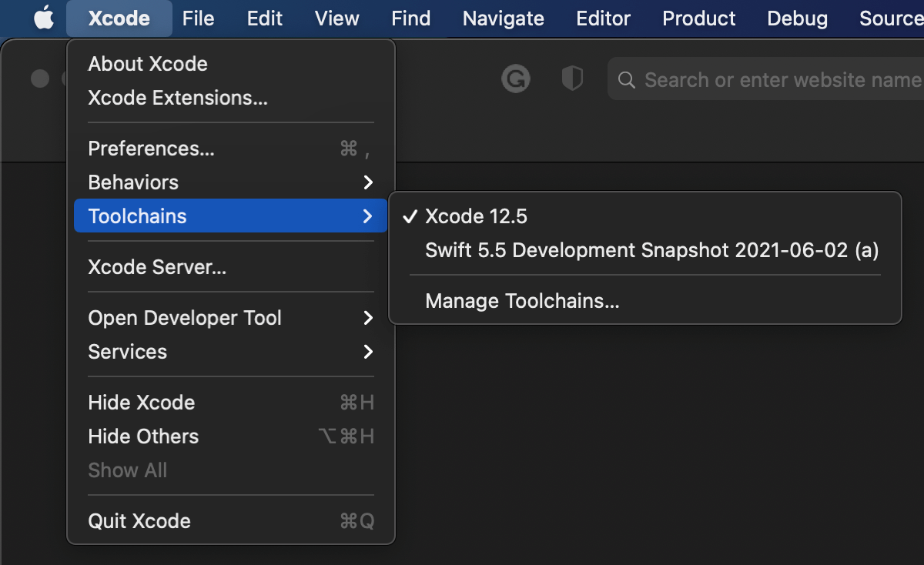
Task: Open the Apple menu logo
Action: click(44, 18)
